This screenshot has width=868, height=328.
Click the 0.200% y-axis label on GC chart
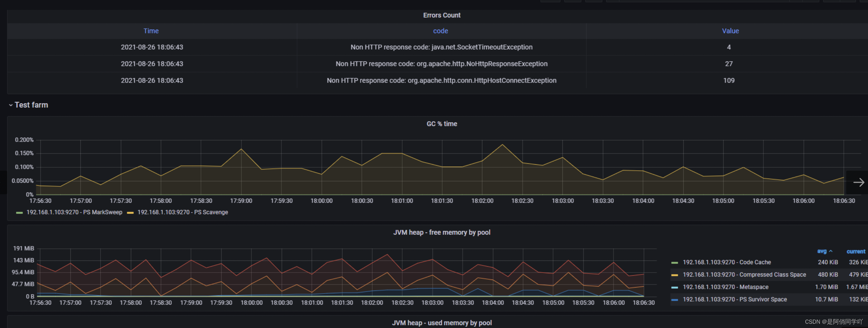(x=24, y=140)
